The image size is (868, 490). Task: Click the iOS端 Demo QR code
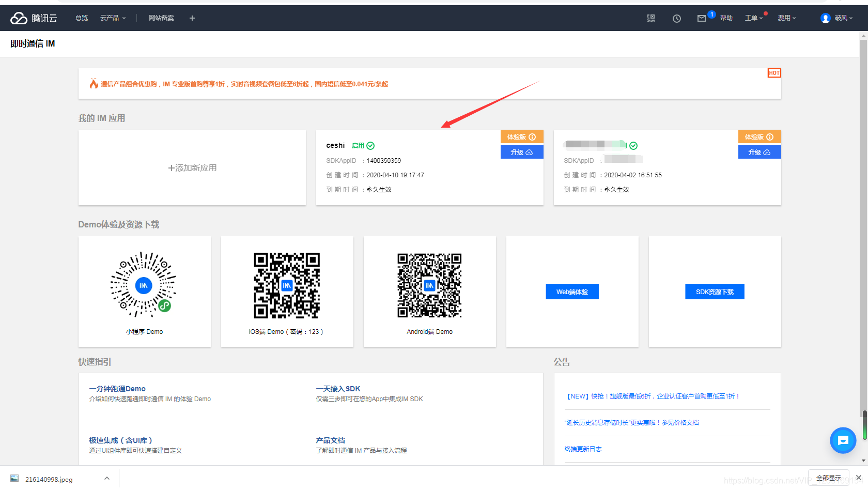coord(287,285)
